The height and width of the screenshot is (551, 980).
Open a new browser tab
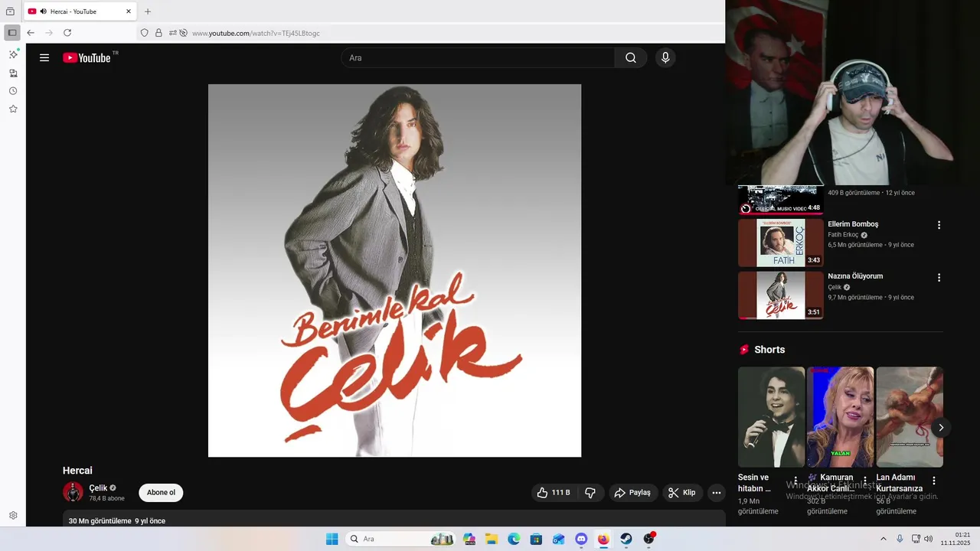(148, 11)
